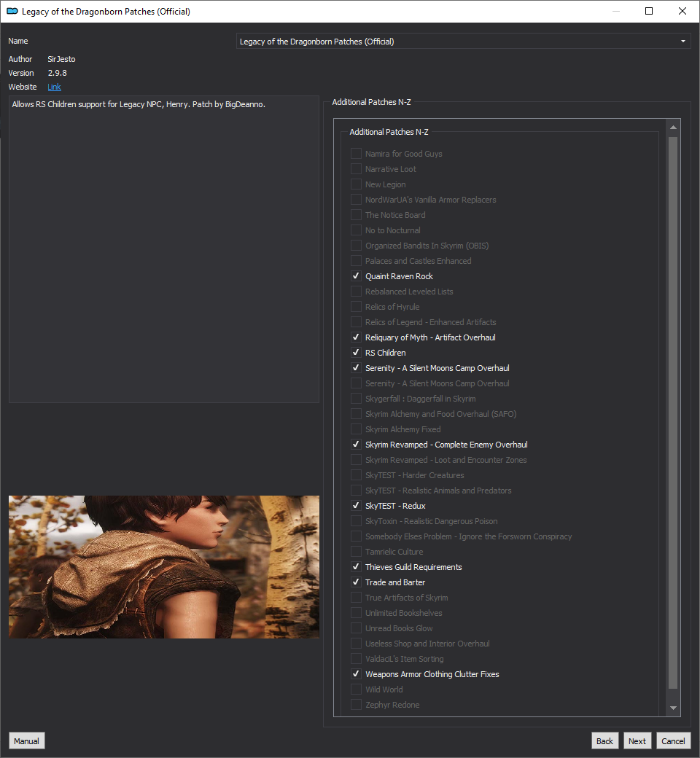Check Skyrim Alchemy and Food Overhaul (SAFO)
700x758 pixels.
click(x=356, y=414)
